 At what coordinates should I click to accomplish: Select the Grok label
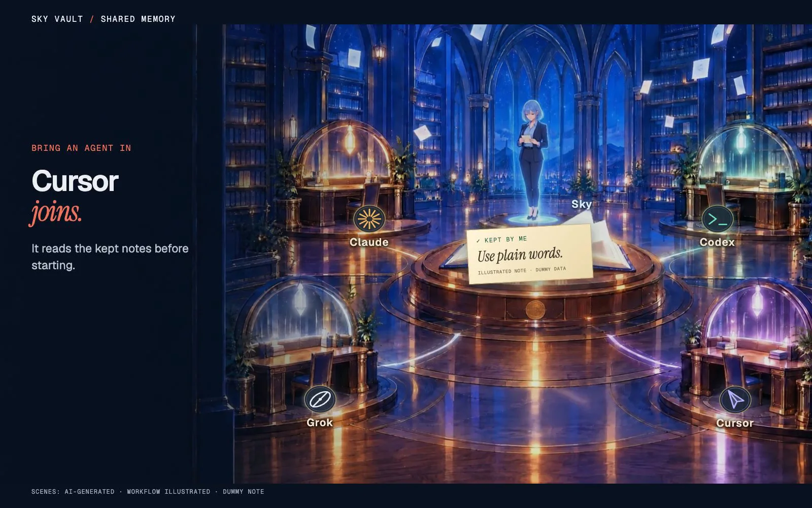pos(320,423)
